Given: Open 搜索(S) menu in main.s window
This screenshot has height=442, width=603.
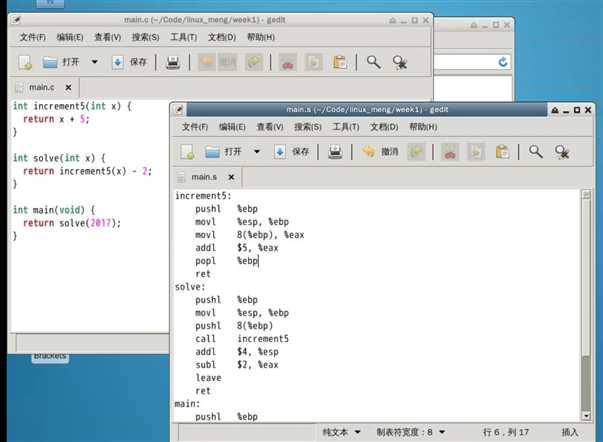Looking at the screenshot, I should tap(308, 127).
